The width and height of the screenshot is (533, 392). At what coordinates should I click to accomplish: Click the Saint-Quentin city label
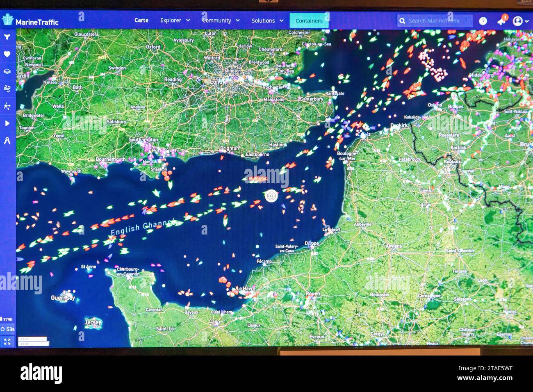coord(459,250)
